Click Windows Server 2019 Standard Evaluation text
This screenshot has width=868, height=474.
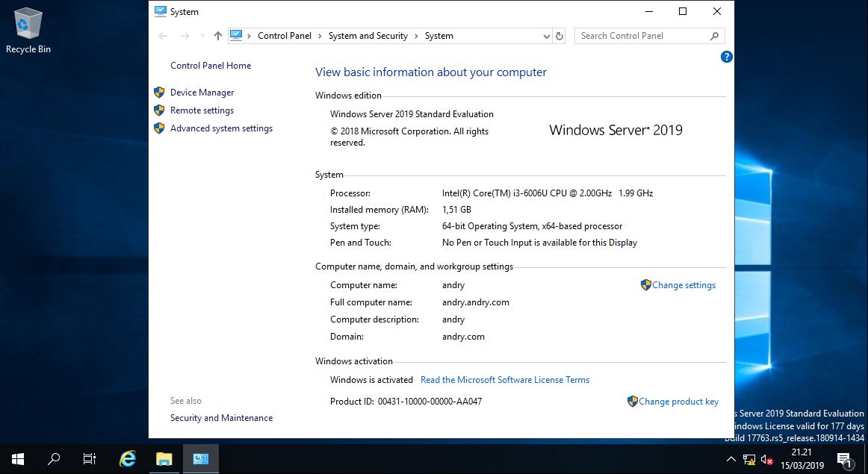412,114
